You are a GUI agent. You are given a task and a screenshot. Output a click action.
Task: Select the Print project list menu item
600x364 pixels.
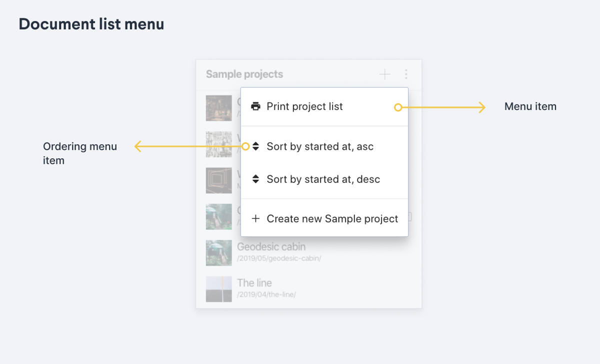(x=304, y=106)
